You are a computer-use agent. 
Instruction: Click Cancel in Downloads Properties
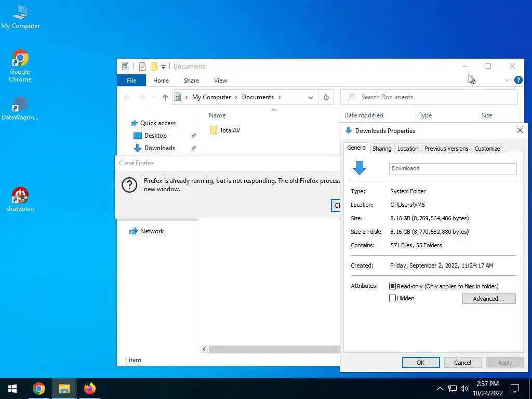[462, 362]
